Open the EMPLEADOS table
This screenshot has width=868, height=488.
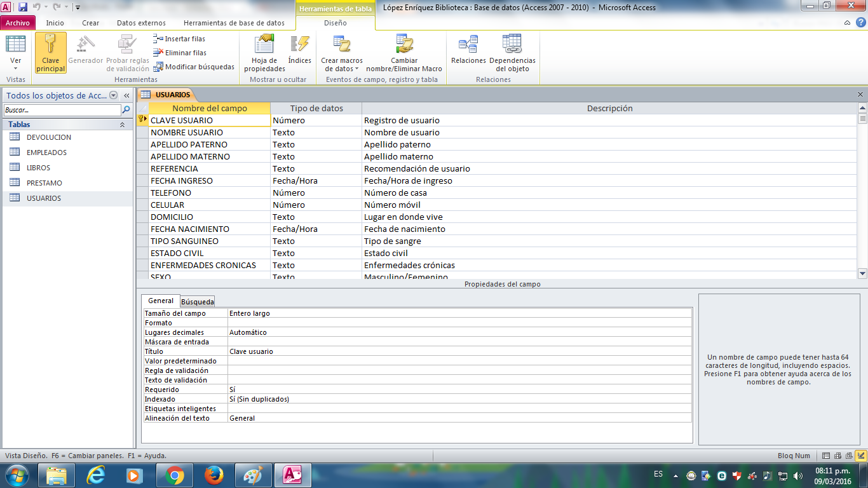click(x=46, y=152)
